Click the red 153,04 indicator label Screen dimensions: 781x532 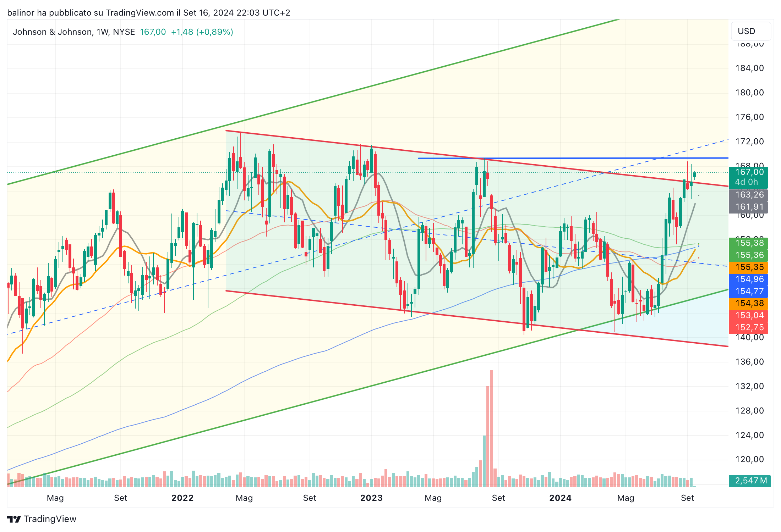point(749,315)
